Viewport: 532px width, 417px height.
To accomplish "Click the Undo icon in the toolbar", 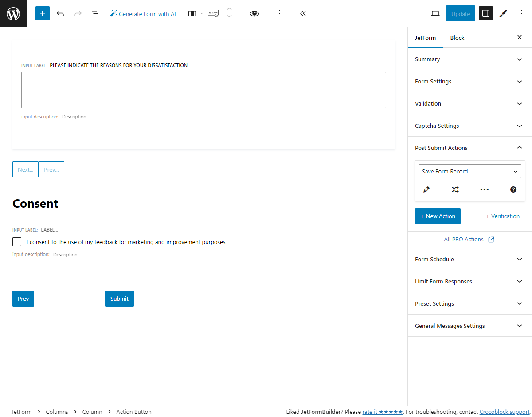I will pyautogui.click(x=60, y=13).
